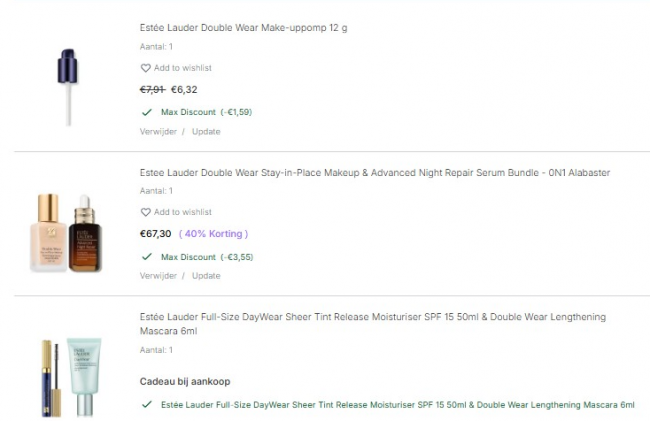The width and height of the screenshot is (650, 421).
Task: Open the DayWear Sheer Tint gift product title
Action: (x=372, y=324)
